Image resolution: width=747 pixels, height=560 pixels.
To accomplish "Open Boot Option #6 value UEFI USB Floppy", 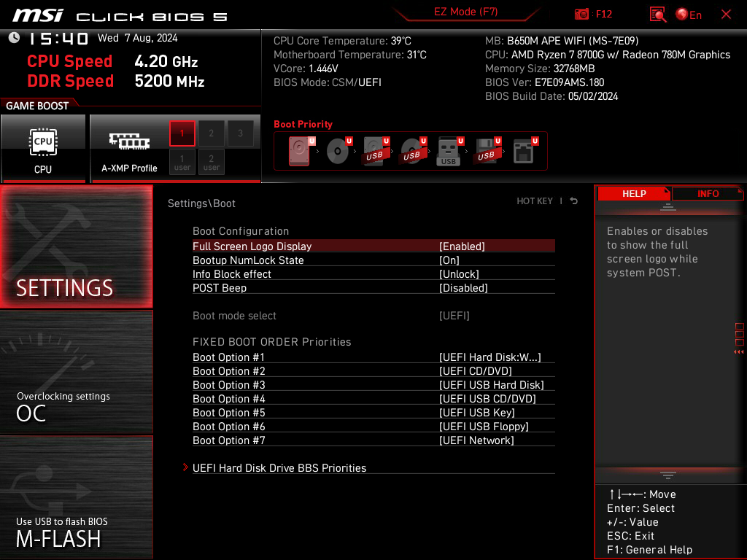I will [484, 426].
